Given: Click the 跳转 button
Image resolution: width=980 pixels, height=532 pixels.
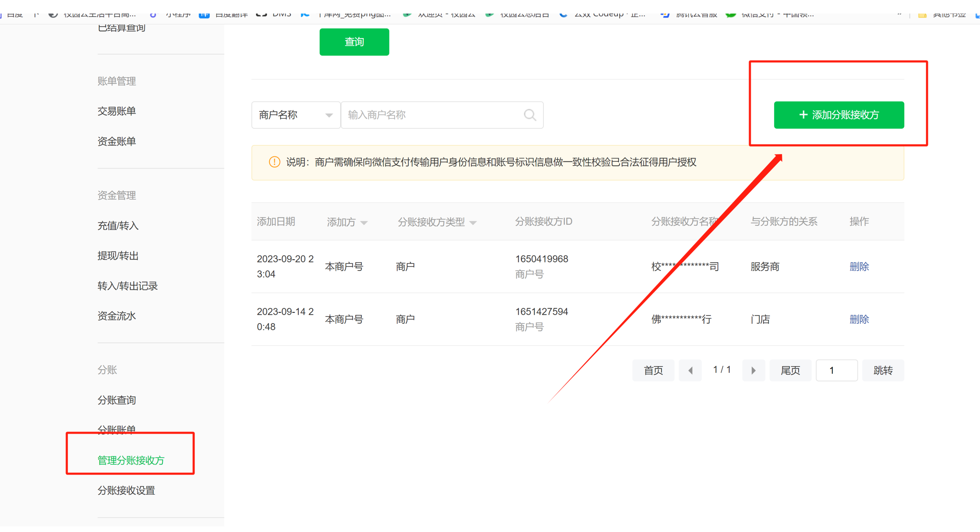Looking at the screenshot, I should pos(883,371).
